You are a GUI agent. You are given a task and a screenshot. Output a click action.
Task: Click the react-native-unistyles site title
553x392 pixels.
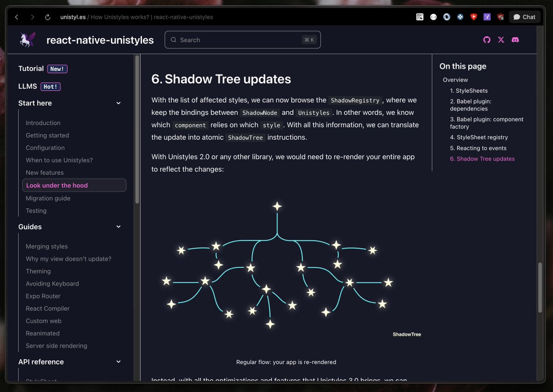click(100, 40)
